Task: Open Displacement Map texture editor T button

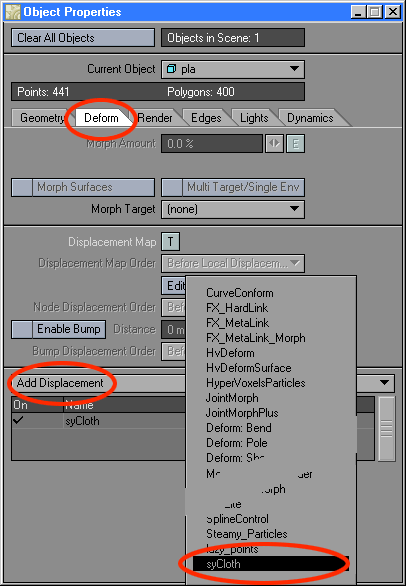Action: (170, 241)
